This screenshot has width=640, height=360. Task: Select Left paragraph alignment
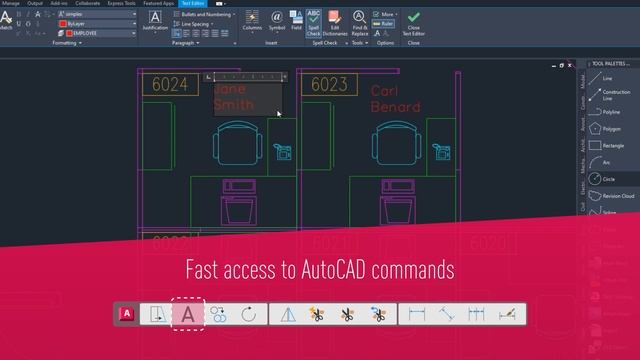[186, 33]
